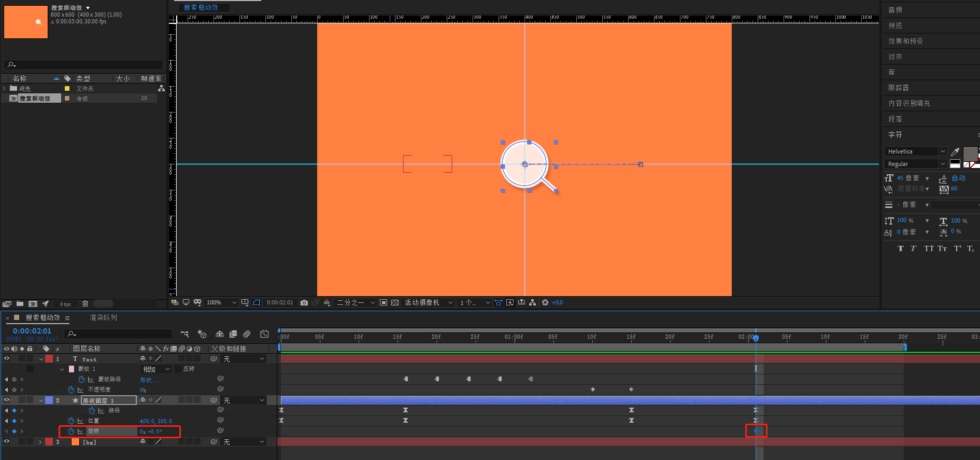Click the Test layer red label color
This screenshot has width=980, height=460.
coord(49,359)
